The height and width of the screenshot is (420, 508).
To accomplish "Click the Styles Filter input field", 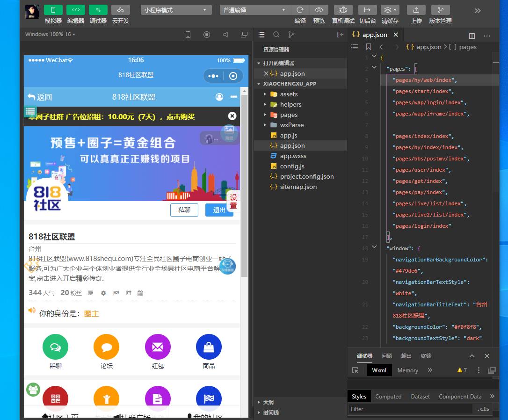I will point(410,409).
